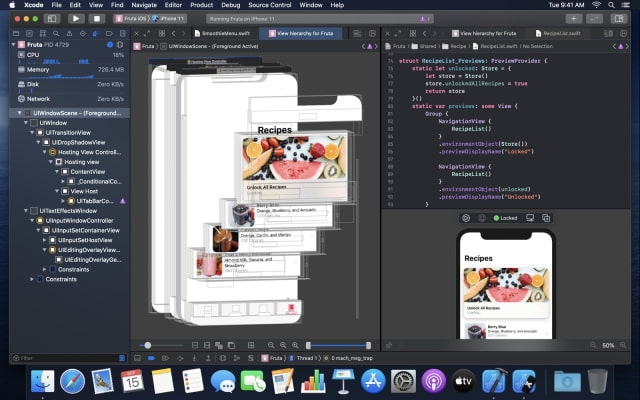The width and height of the screenshot is (640, 400).
Task: Open the Xcode icon in the Dock
Action: tap(496, 381)
